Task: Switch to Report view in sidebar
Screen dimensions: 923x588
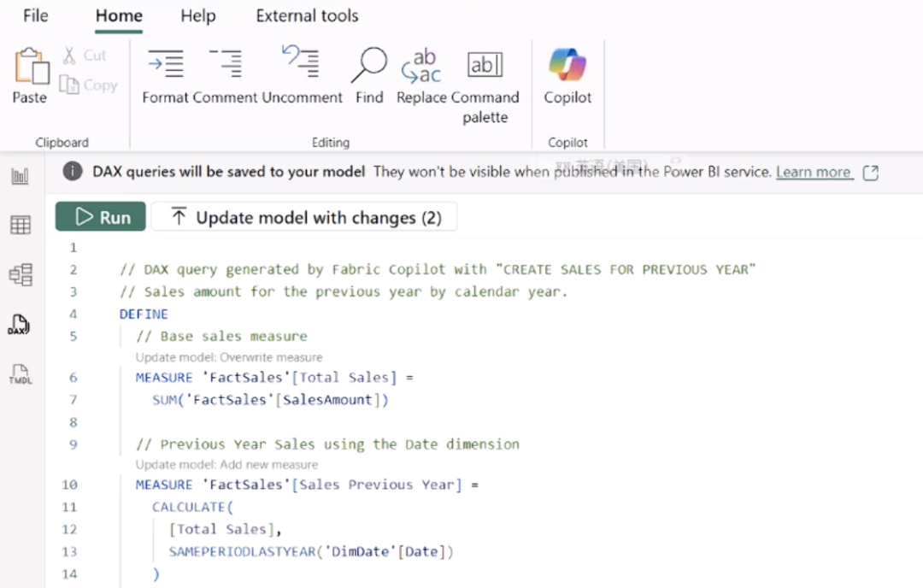Action: coord(21,176)
